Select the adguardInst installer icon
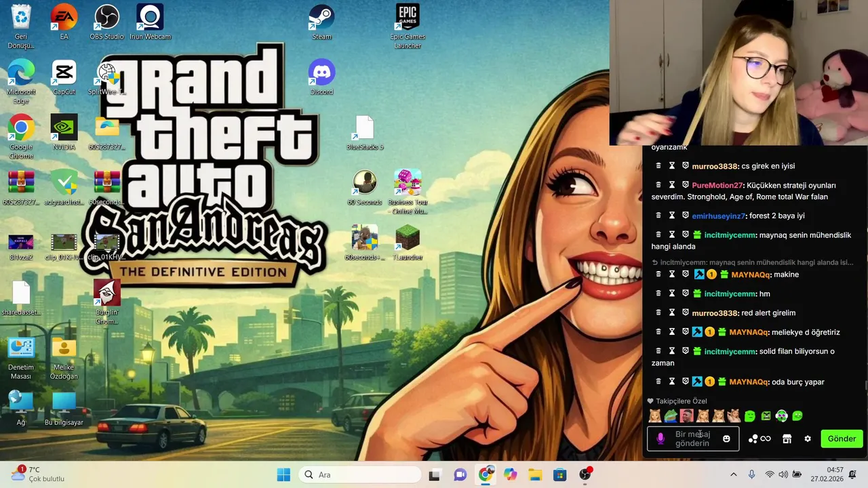The image size is (868, 488). 64,187
